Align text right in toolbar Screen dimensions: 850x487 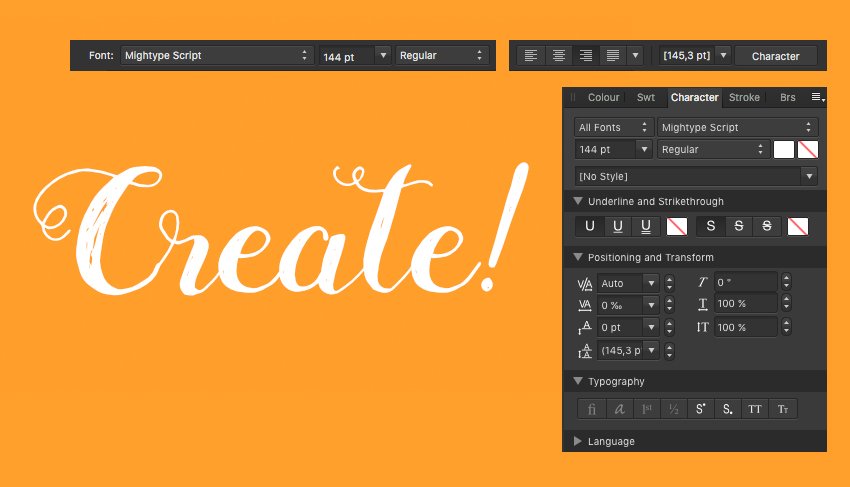point(585,55)
